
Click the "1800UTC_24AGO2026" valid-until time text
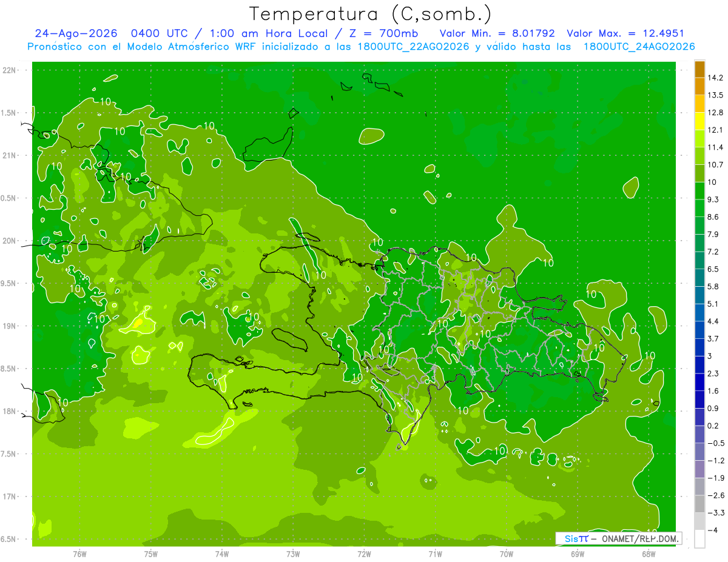coord(639,47)
